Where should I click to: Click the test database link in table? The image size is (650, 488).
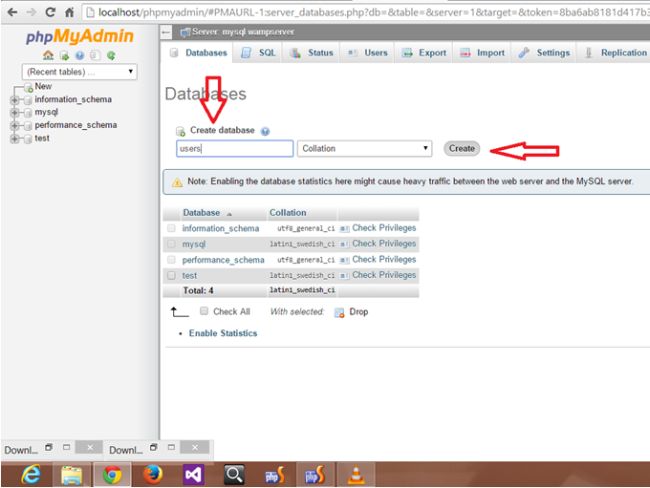click(189, 276)
